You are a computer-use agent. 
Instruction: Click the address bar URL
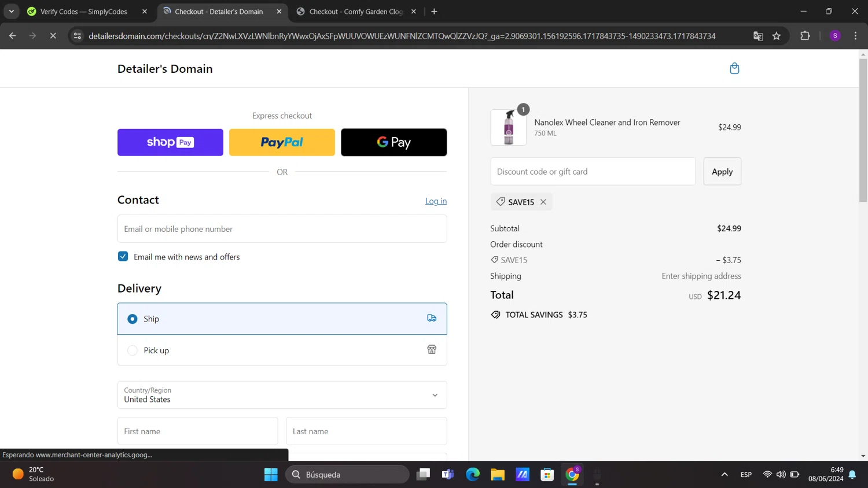pos(402,36)
